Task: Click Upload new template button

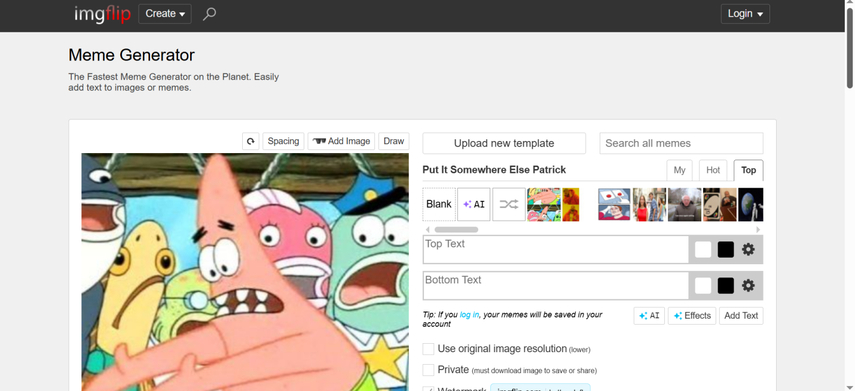Action: 504,143
